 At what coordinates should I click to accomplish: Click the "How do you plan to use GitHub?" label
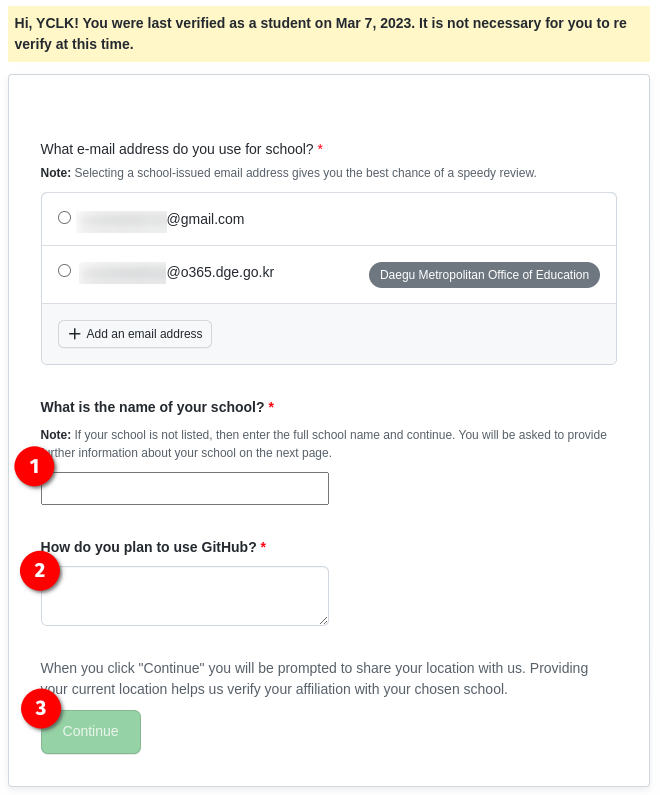148,547
